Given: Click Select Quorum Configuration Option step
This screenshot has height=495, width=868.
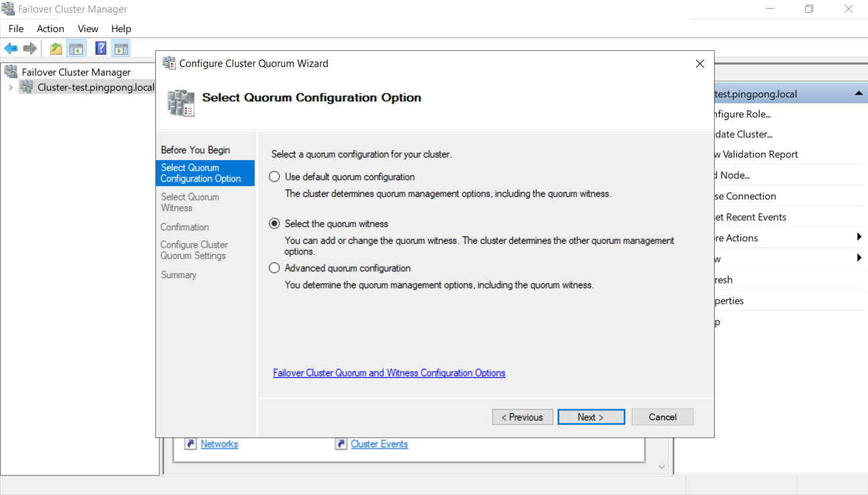Looking at the screenshot, I should click(x=205, y=173).
